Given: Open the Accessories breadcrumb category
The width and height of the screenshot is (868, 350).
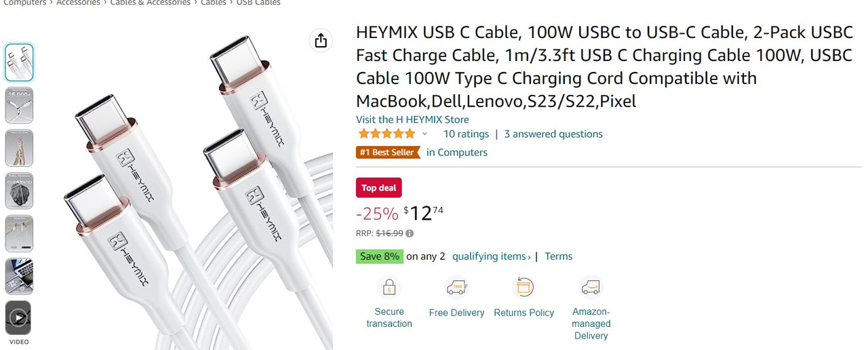Looking at the screenshot, I should pyautogui.click(x=78, y=3).
